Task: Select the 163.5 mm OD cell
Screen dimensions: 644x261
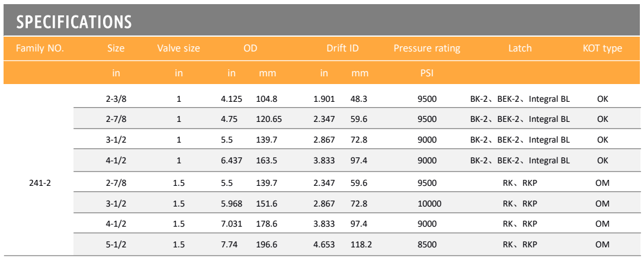Action: (267, 160)
